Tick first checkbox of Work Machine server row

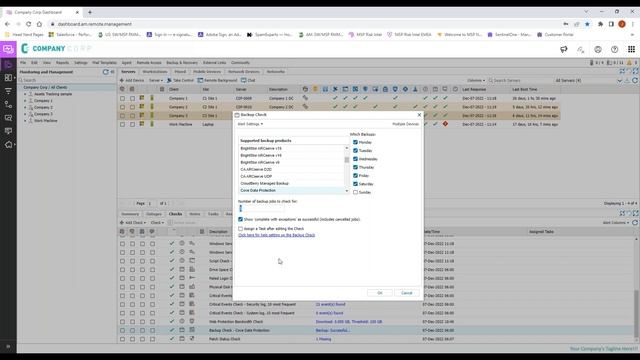[x=122, y=124]
